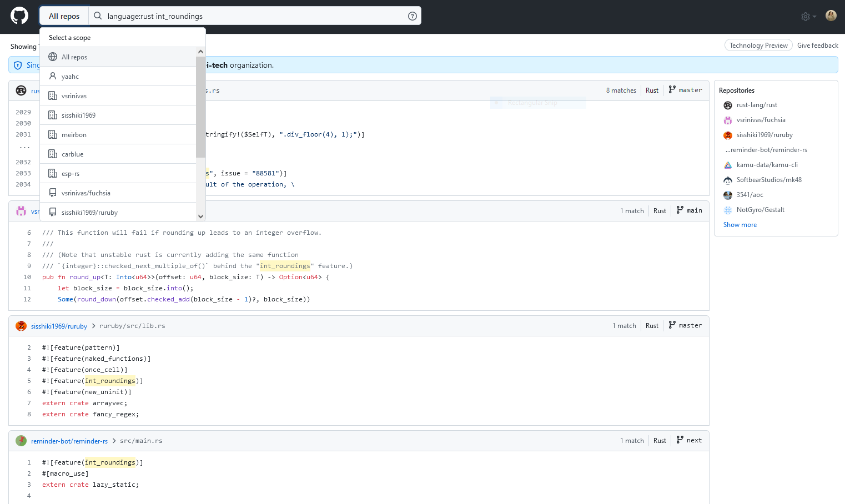The image size is (845, 504).
Task: Click the search magnifier icon
Action: click(x=98, y=16)
